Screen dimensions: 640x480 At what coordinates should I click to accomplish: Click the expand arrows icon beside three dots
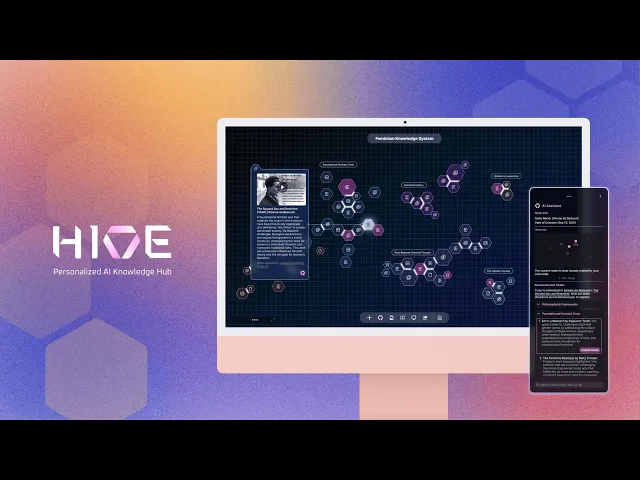[x=273, y=320]
